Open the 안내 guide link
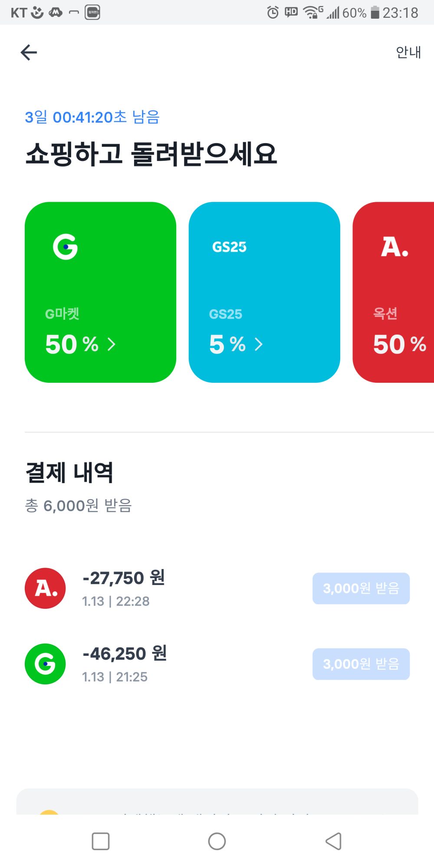 (x=408, y=52)
